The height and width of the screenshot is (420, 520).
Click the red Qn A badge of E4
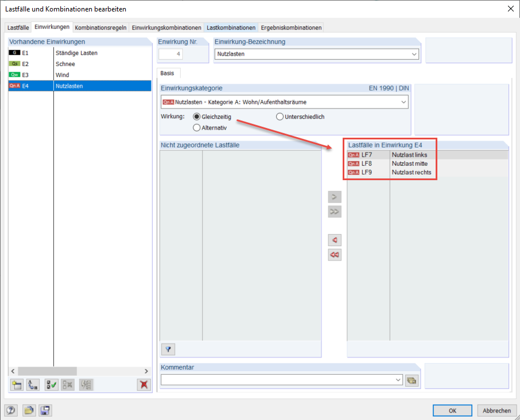point(14,85)
